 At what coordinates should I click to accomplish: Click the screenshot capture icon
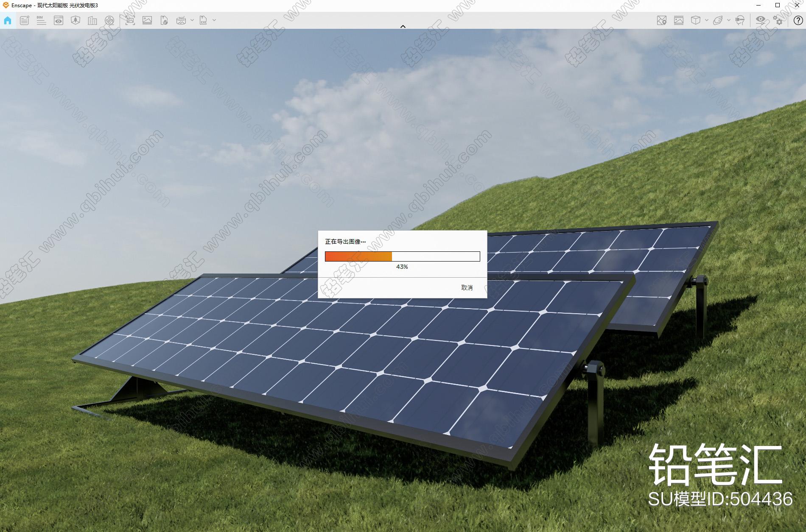point(130,20)
